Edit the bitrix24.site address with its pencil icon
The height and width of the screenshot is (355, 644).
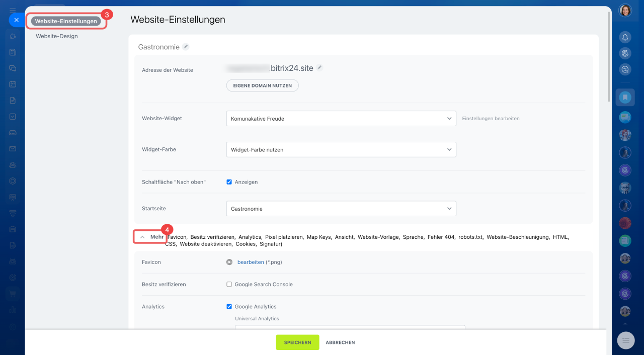(x=319, y=67)
